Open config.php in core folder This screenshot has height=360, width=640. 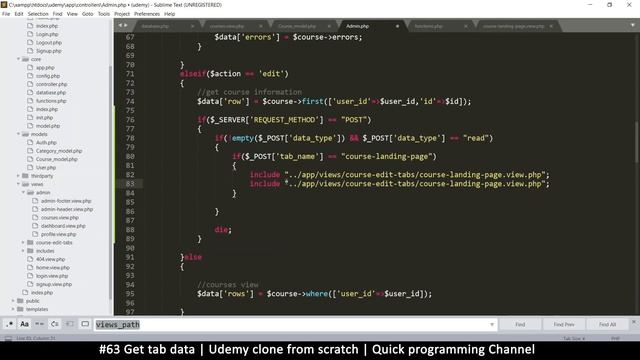[x=48, y=76]
